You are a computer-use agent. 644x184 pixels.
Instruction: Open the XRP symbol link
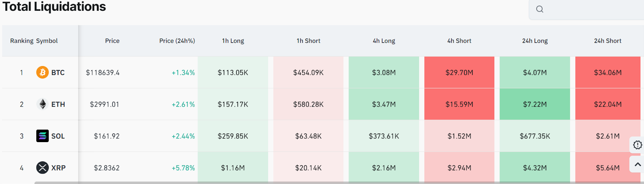coord(58,168)
